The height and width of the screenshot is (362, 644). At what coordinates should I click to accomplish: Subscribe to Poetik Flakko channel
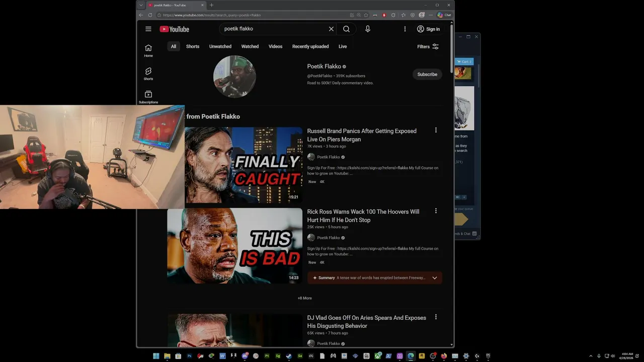tap(427, 74)
